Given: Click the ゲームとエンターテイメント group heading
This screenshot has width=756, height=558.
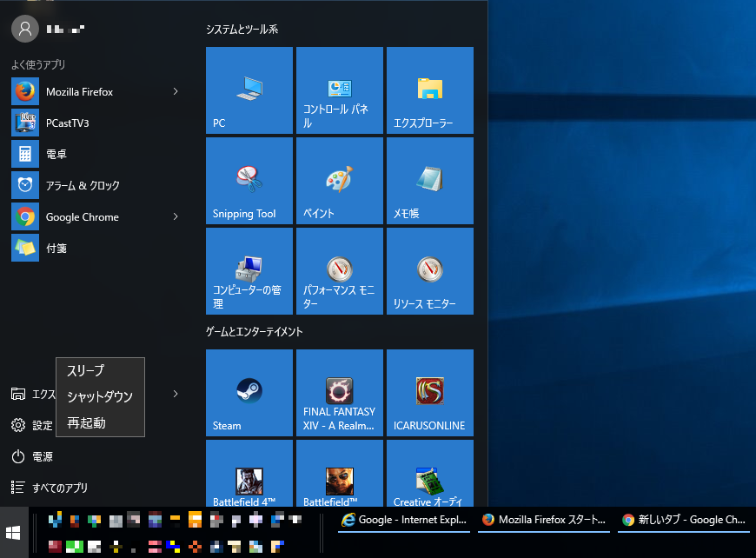Looking at the screenshot, I should 254,332.
